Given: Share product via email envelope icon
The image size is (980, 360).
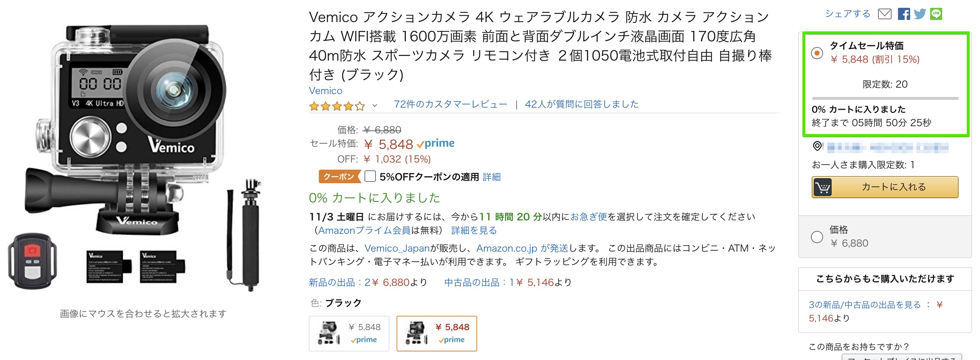Looking at the screenshot, I should coord(884,14).
